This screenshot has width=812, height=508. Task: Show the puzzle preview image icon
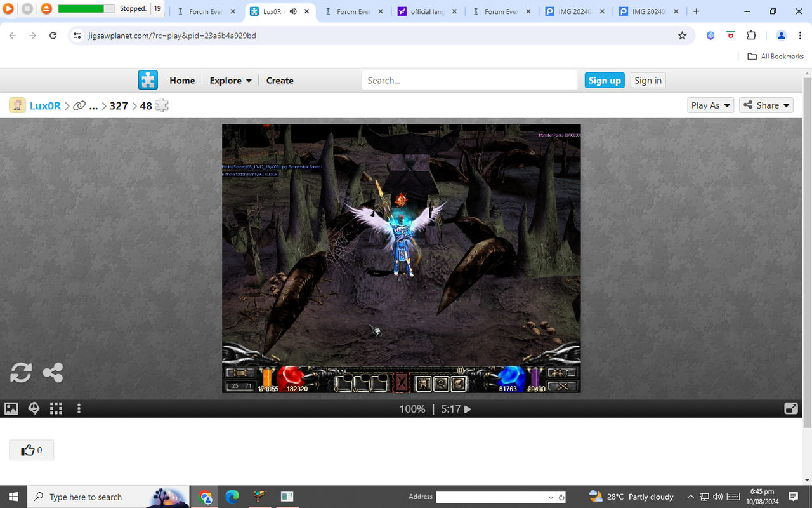click(x=11, y=409)
